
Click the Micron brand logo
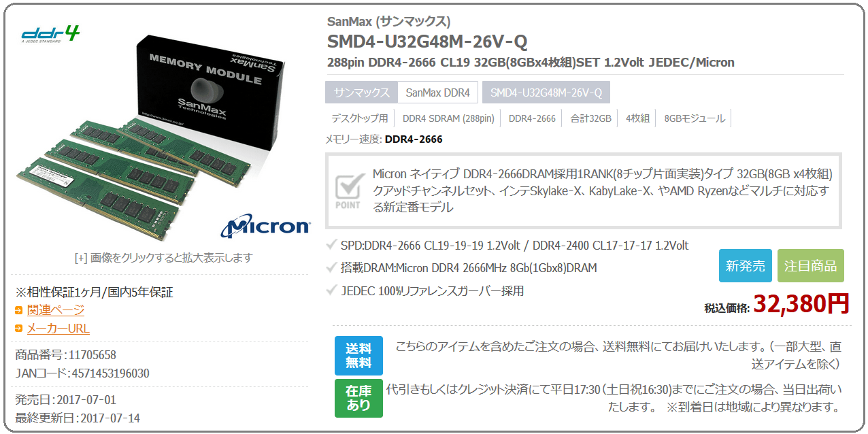point(265,227)
